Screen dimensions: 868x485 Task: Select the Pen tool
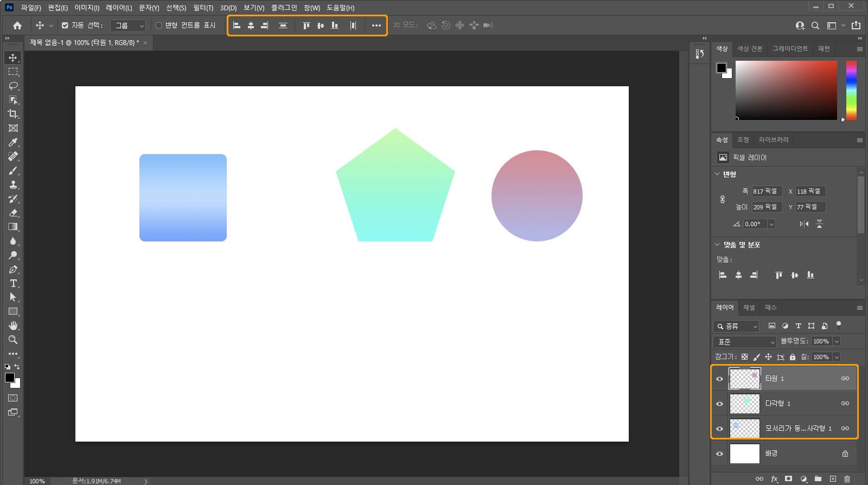13,269
